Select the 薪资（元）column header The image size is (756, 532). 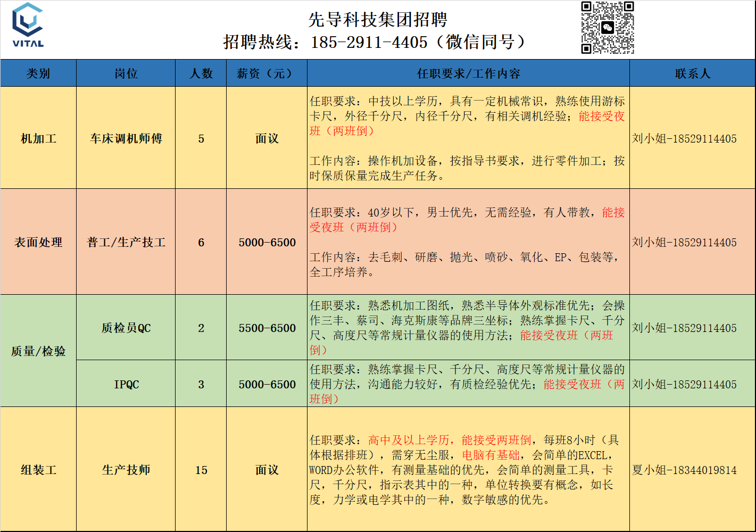click(x=267, y=73)
